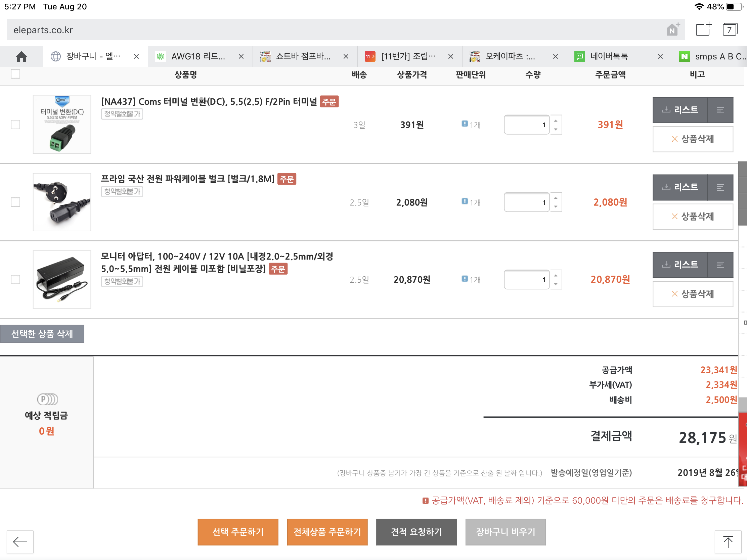
Task: Tap the Naver home bookmark icon in address bar
Action: click(672, 30)
